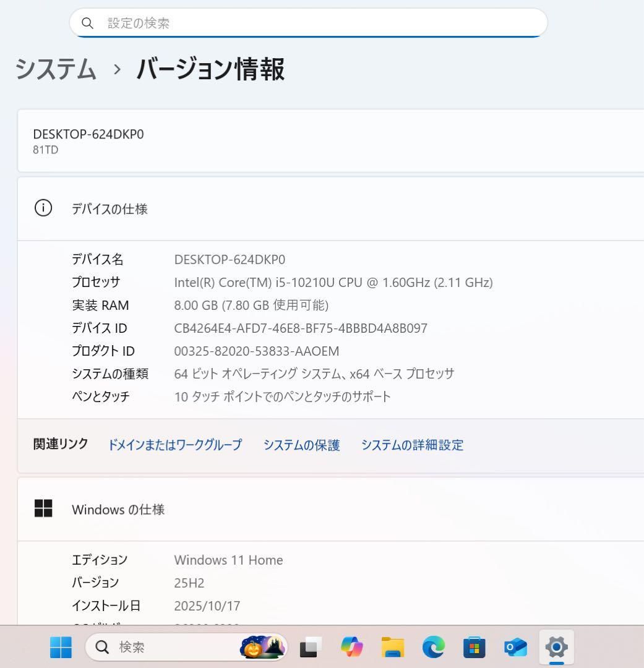This screenshot has height=668, width=644.
Task: Click the Start button
Action: (60, 647)
